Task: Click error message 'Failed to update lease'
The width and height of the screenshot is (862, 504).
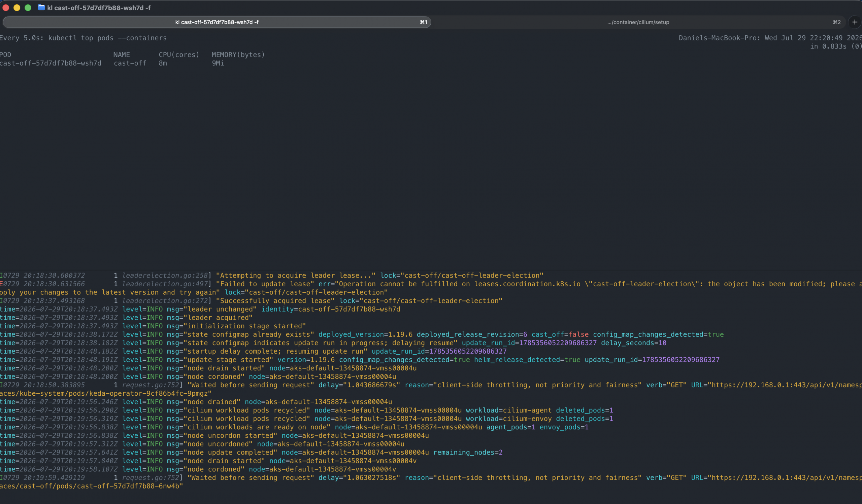Action: coord(265,284)
